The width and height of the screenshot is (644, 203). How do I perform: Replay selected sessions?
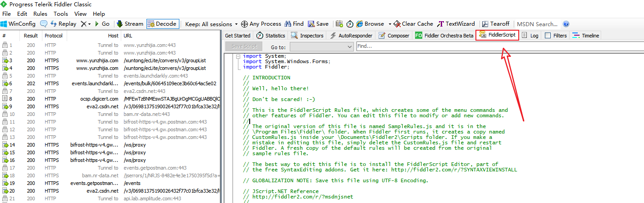coord(64,24)
